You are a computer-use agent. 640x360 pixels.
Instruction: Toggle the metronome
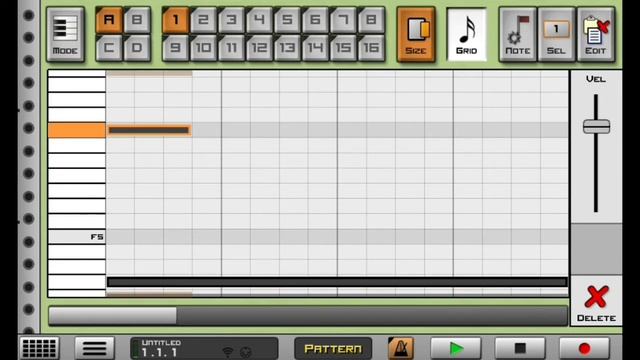[x=400, y=348]
